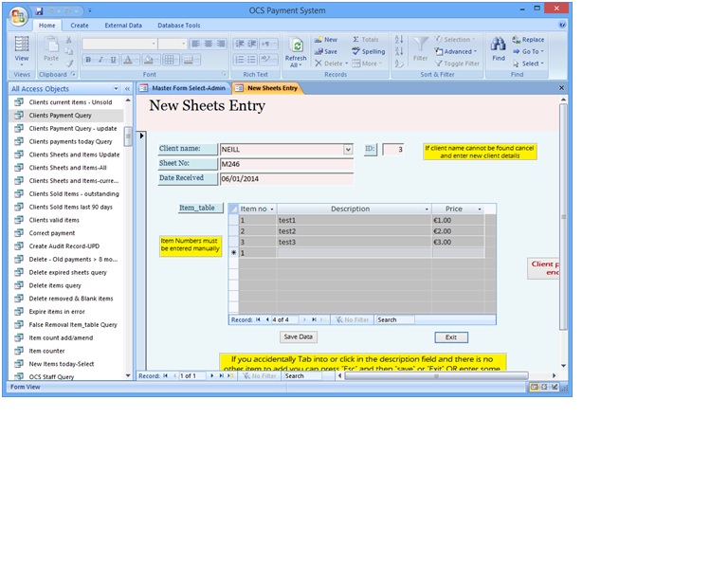Switch to Master Form Select-Admin tab
This screenshot has height=582, width=728.
coord(183,88)
